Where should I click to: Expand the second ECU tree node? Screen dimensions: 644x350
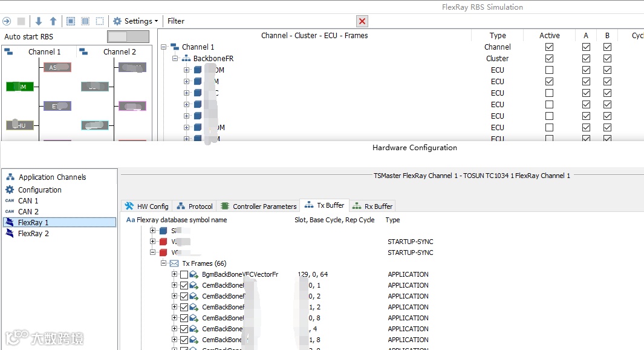(186, 81)
